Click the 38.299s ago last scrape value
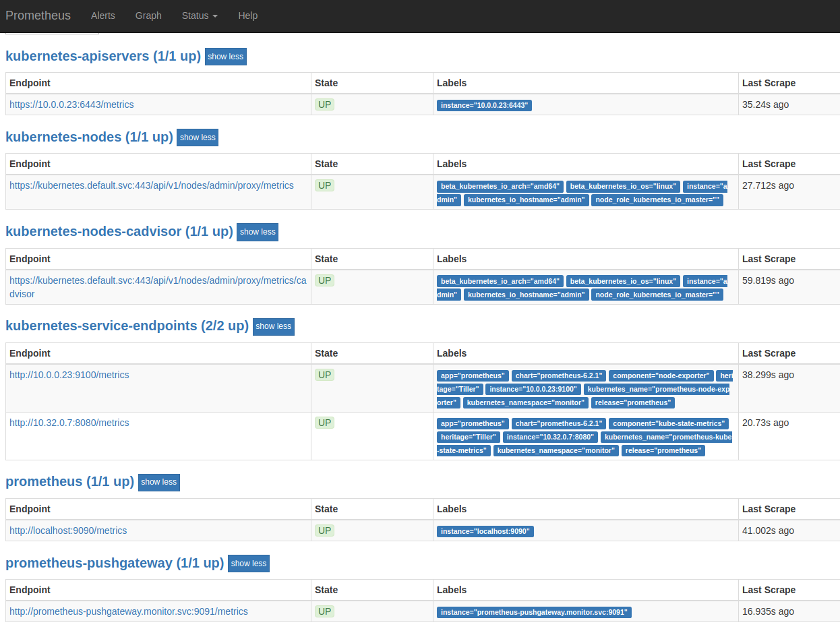This screenshot has height=637, width=840. point(768,375)
